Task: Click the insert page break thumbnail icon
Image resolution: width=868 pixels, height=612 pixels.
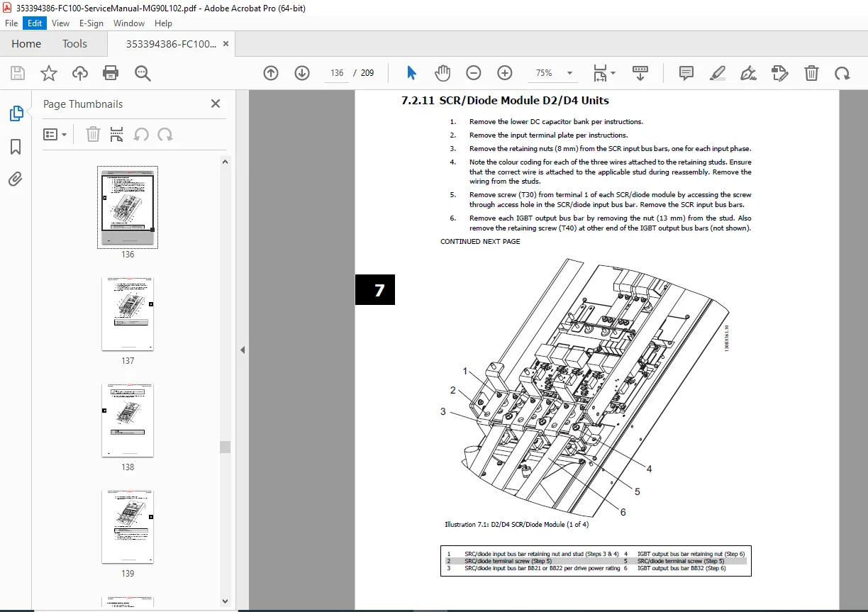Action: point(117,134)
